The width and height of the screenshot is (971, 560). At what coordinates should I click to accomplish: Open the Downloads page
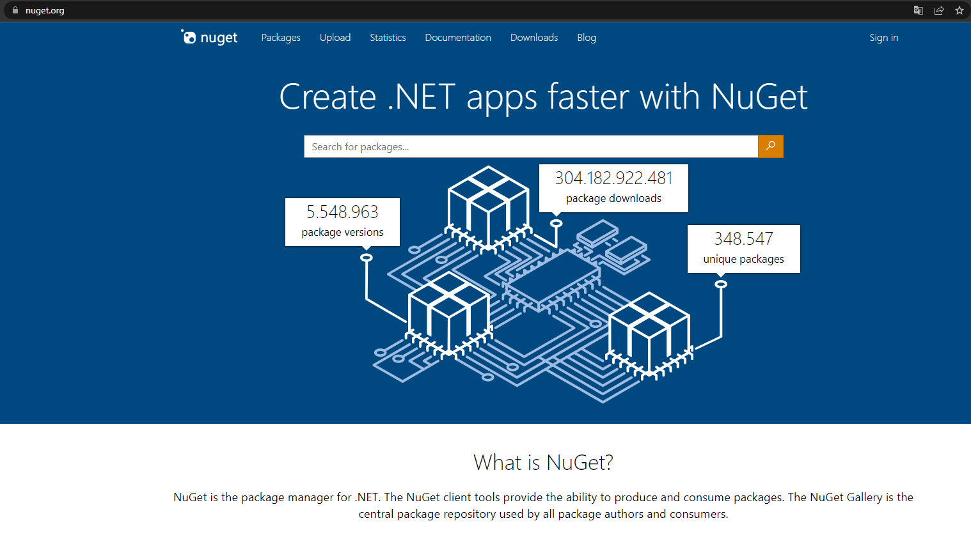[x=534, y=38]
